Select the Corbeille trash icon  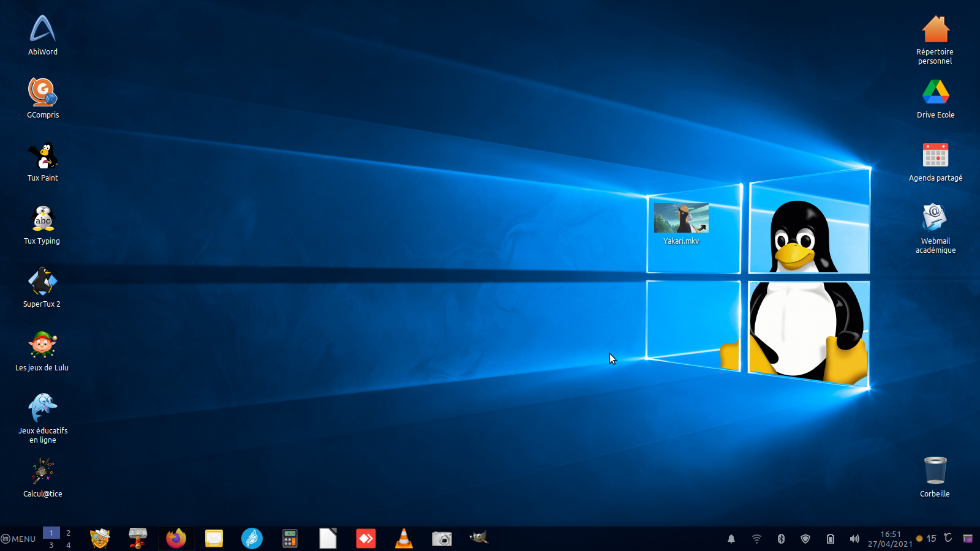pyautogui.click(x=935, y=478)
